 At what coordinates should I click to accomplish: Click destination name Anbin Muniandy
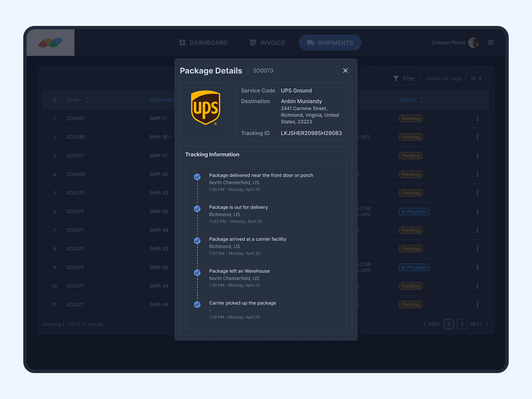(x=301, y=101)
